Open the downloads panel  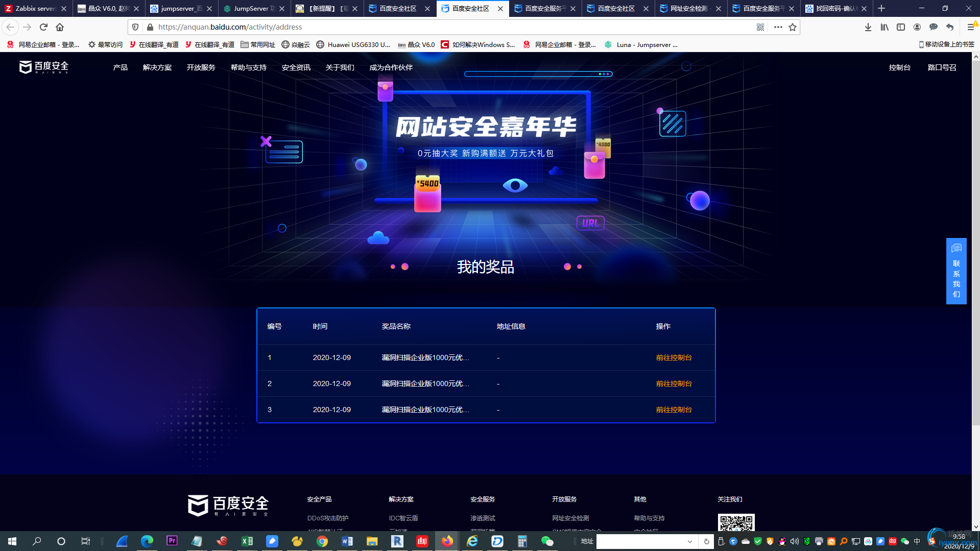(x=868, y=27)
